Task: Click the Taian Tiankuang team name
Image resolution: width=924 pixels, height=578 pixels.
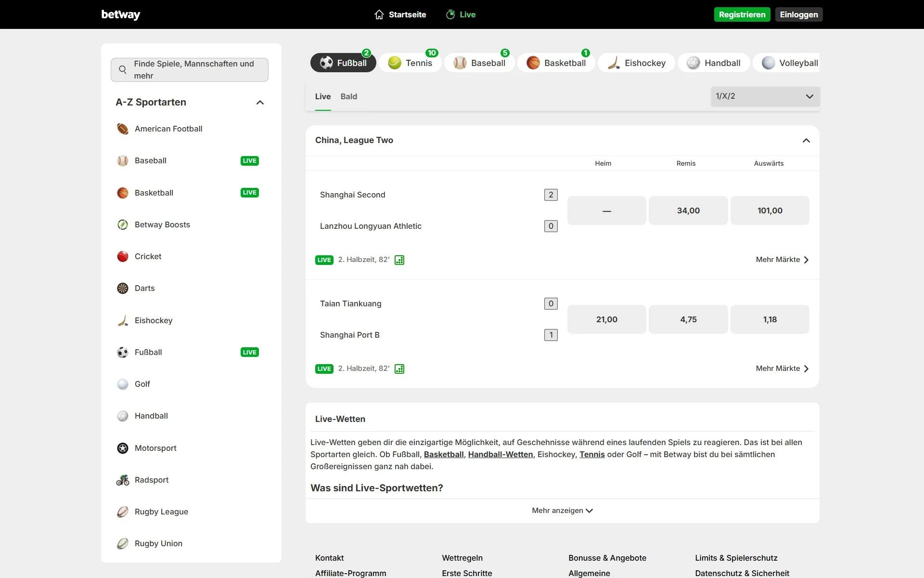Action: coord(351,303)
